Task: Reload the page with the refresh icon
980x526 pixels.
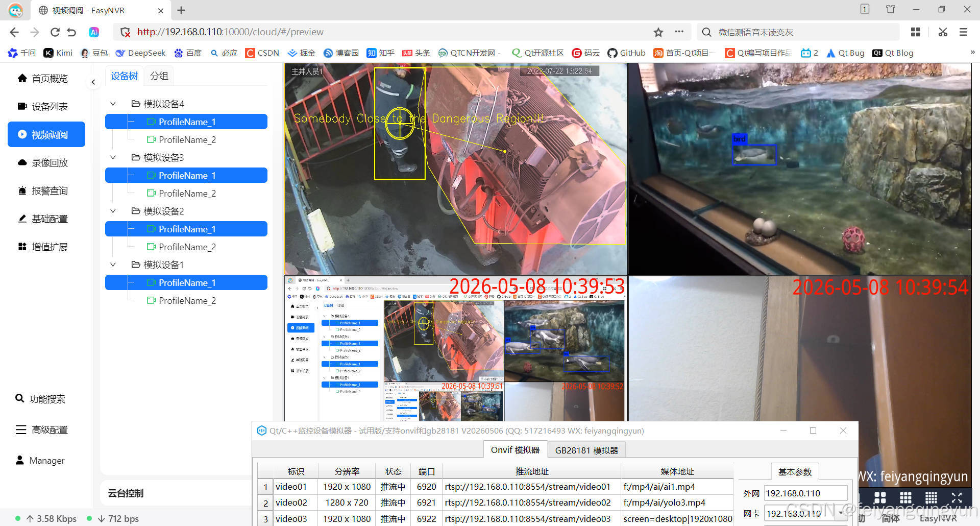Action: [55, 32]
